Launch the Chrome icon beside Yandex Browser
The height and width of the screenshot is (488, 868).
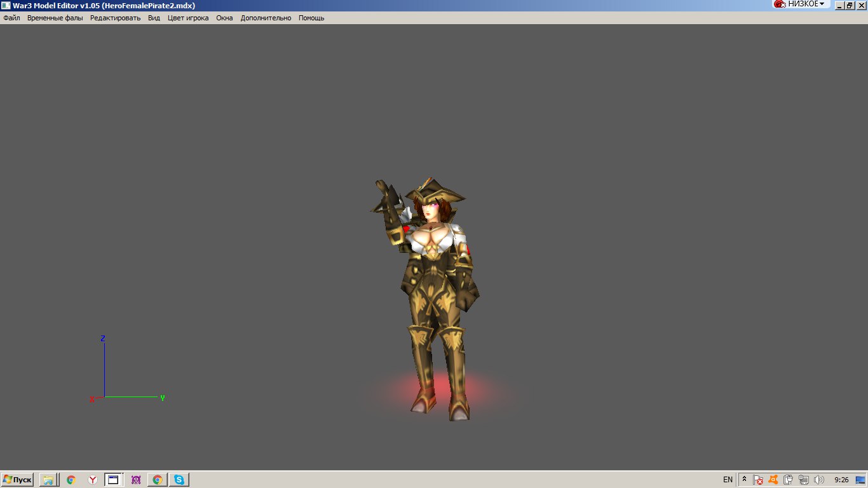(x=71, y=480)
